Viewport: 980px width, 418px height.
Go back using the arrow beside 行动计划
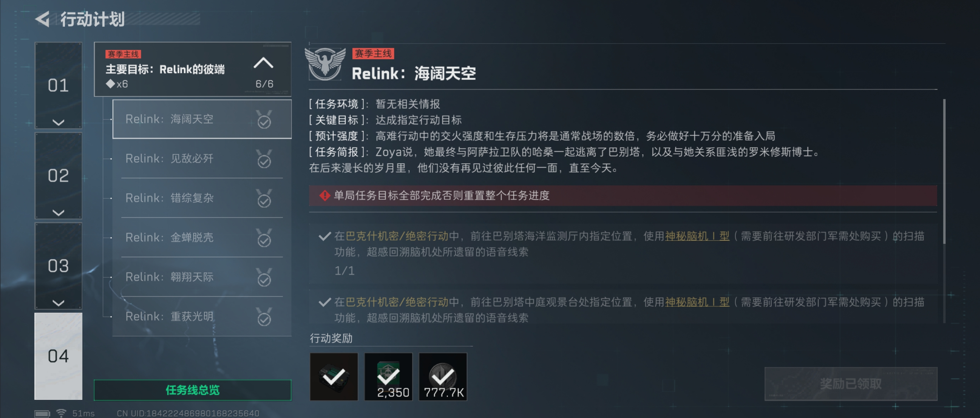[x=42, y=19]
